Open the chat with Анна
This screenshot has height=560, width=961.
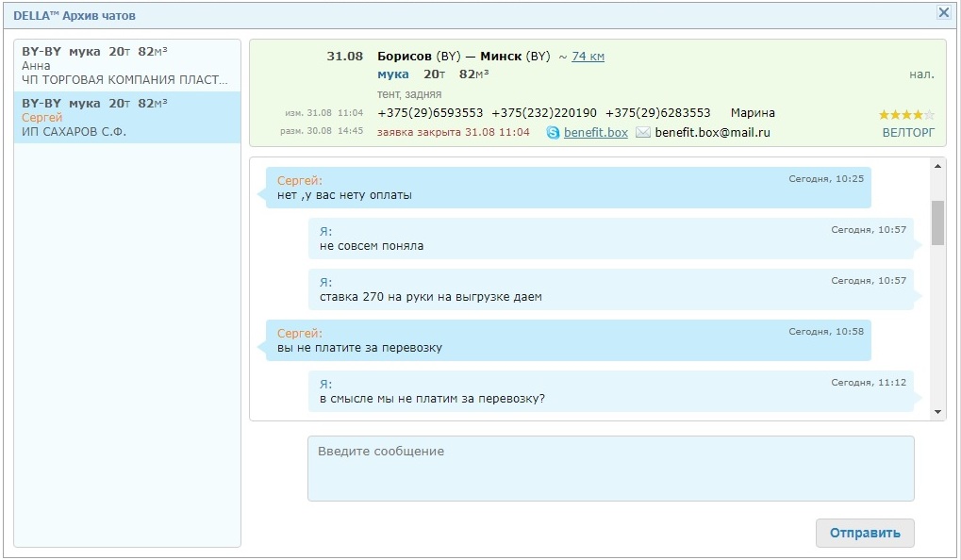click(126, 65)
